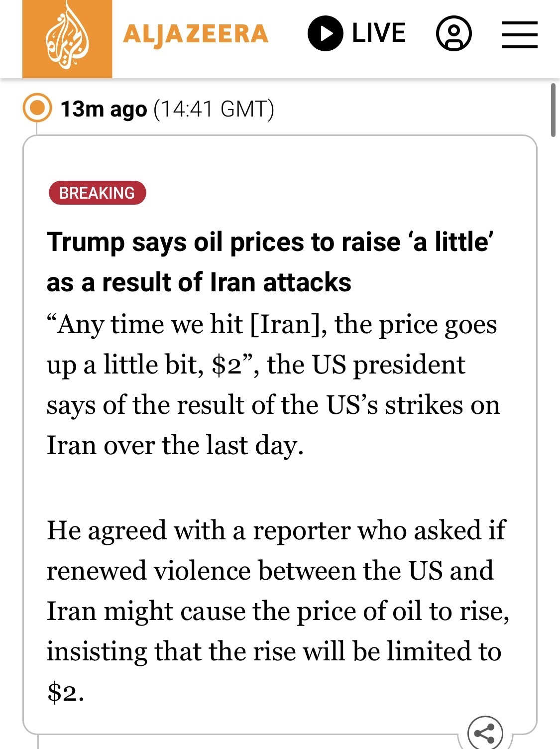Click the final "$2." text line

click(65, 692)
